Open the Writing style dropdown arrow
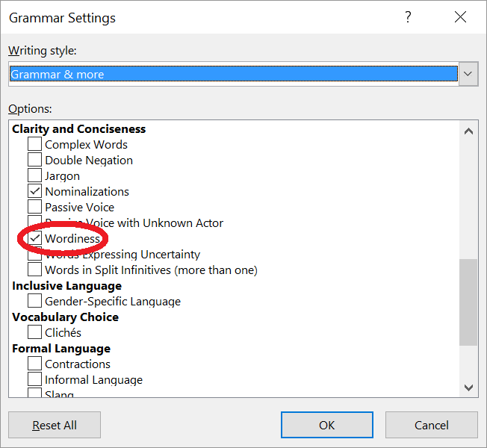The height and width of the screenshot is (448, 487). (x=468, y=74)
